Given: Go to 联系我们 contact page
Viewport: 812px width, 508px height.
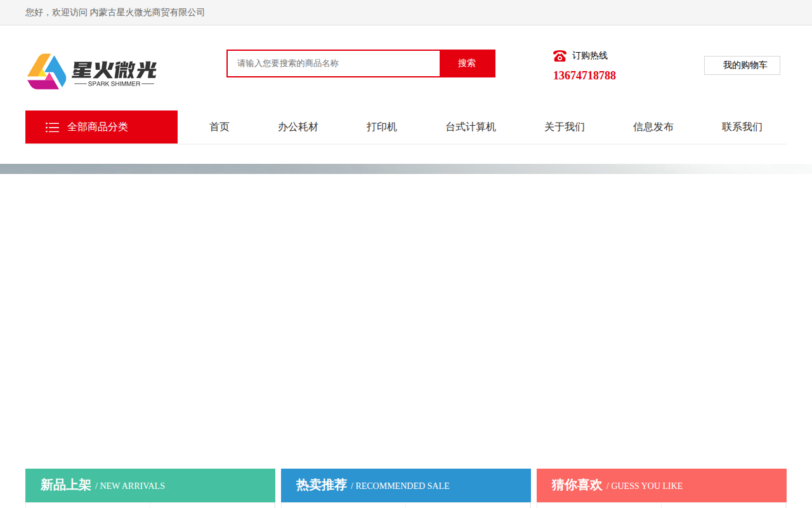Looking at the screenshot, I should point(742,127).
